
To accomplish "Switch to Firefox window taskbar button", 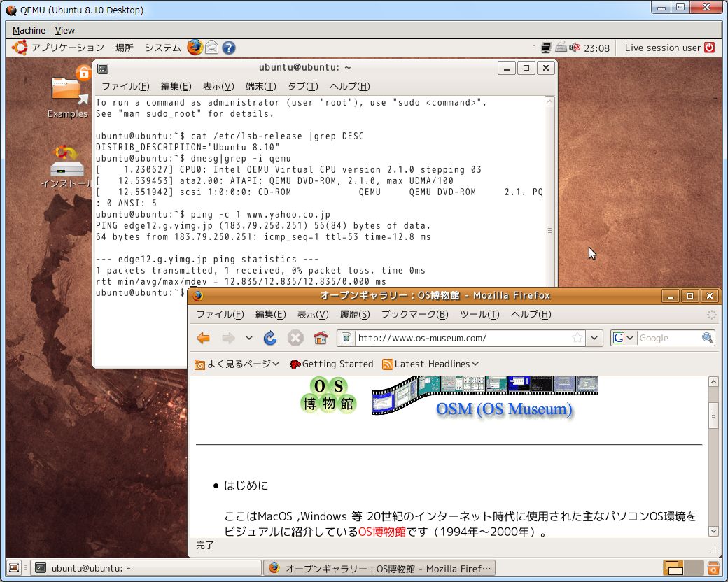I will [x=379, y=567].
